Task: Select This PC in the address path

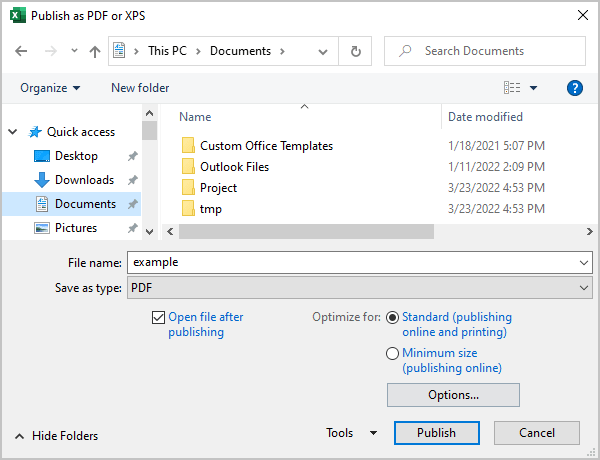Action: [x=167, y=51]
